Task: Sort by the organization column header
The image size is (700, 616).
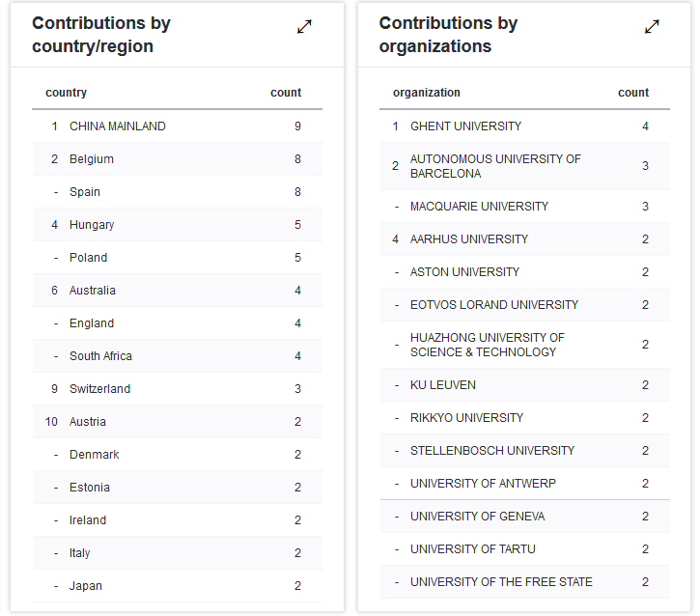Action: click(427, 93)
